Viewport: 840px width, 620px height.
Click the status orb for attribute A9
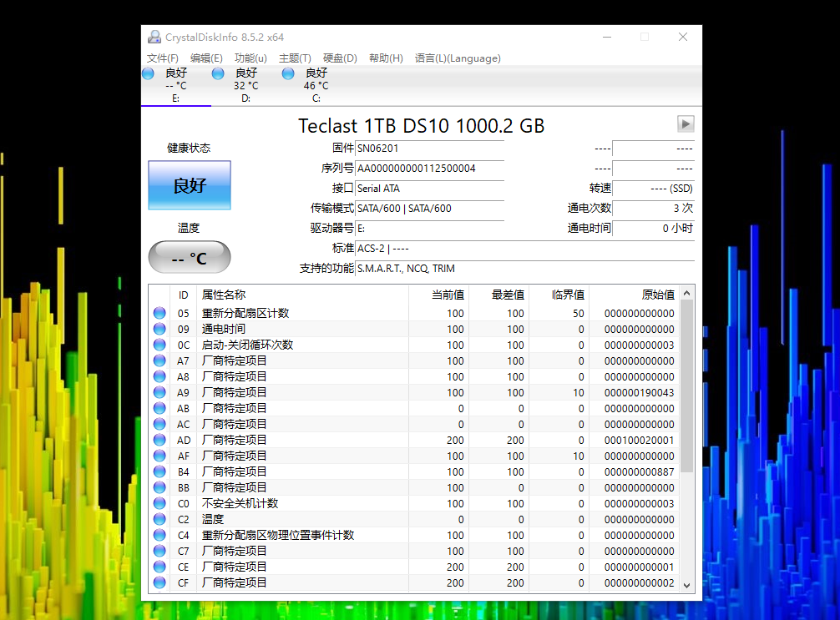coord(159,392)
